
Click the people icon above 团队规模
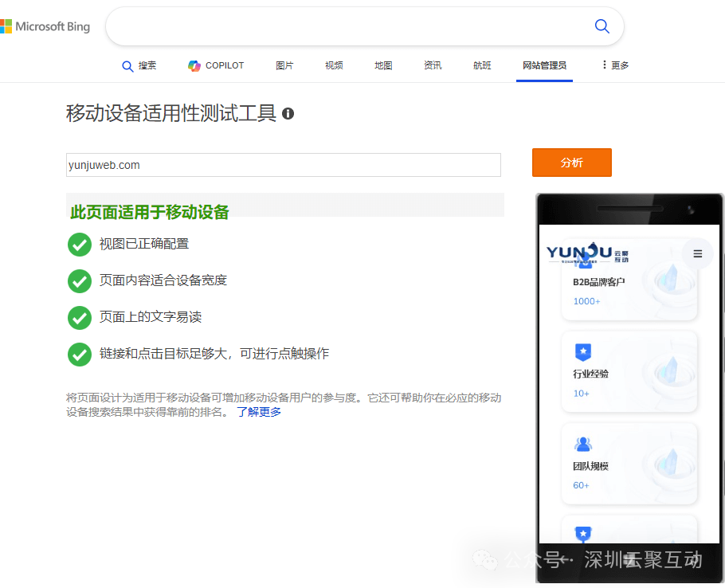583,445
